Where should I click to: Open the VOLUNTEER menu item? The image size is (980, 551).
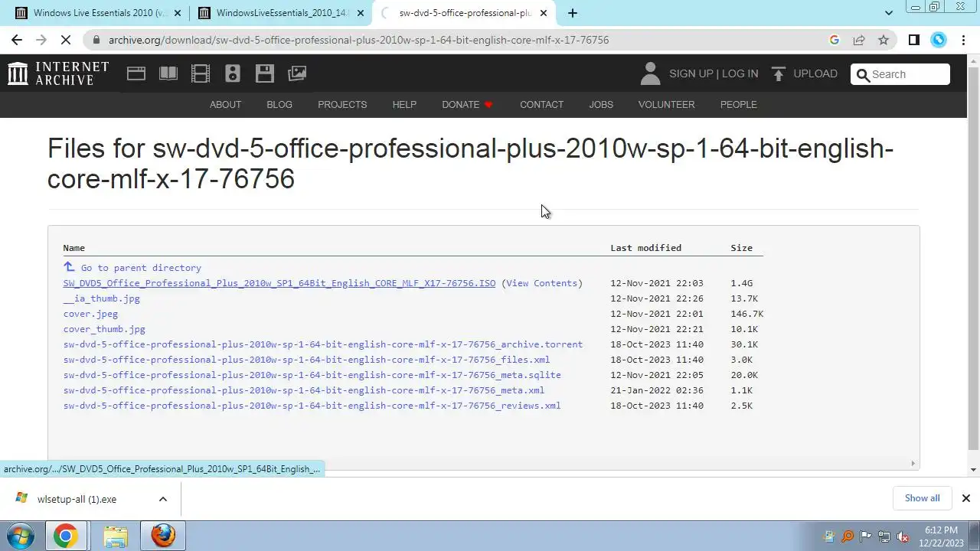pyautogui.click(x=666, y=105)
